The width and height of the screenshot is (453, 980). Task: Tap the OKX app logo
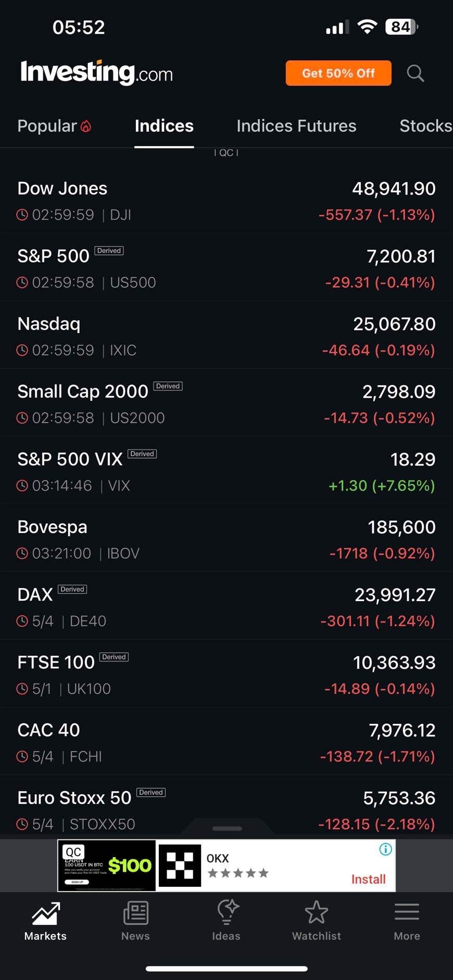tap(180, 866)
